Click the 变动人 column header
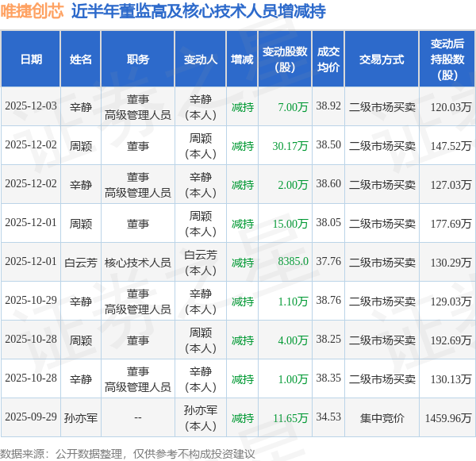 201,60
